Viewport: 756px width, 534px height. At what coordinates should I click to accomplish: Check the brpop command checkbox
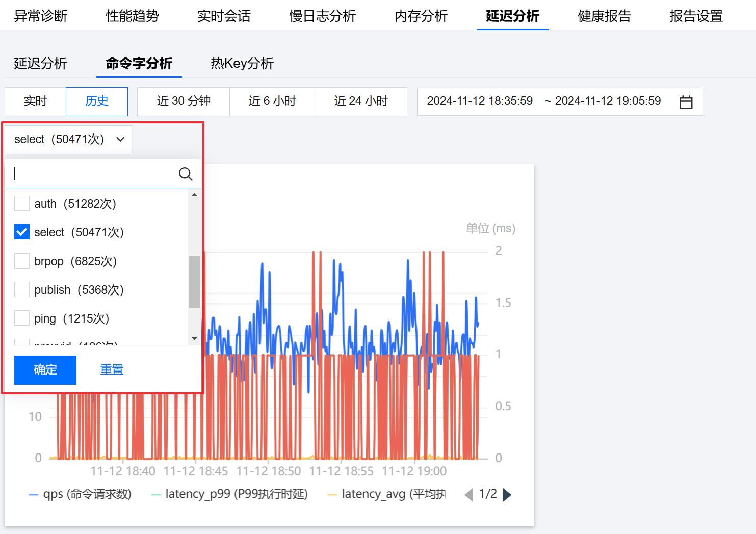22,261
